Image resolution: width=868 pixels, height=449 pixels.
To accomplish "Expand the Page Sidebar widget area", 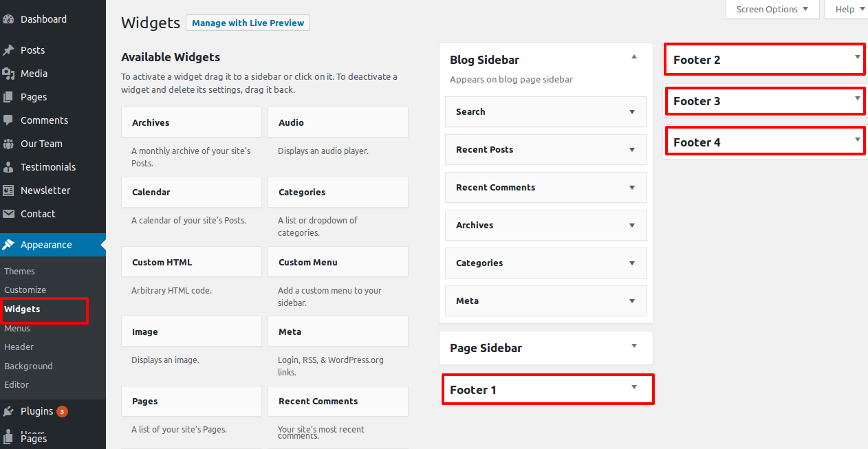I will pos(633,347).
